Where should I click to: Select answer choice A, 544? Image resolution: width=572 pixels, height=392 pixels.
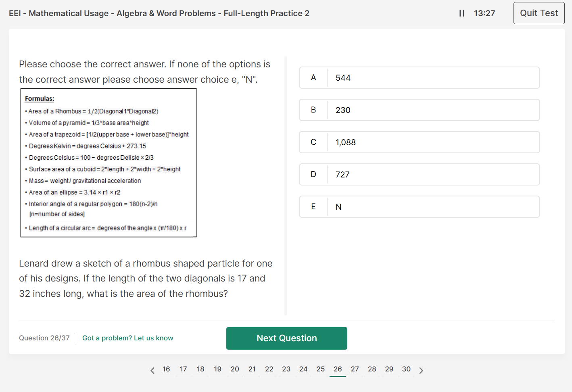(x=419, y=78)
